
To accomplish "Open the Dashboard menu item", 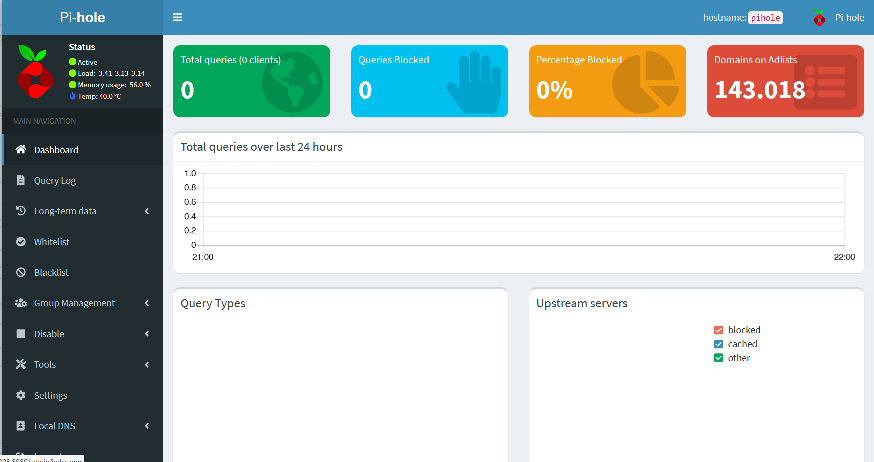I will tap(82, 149).
